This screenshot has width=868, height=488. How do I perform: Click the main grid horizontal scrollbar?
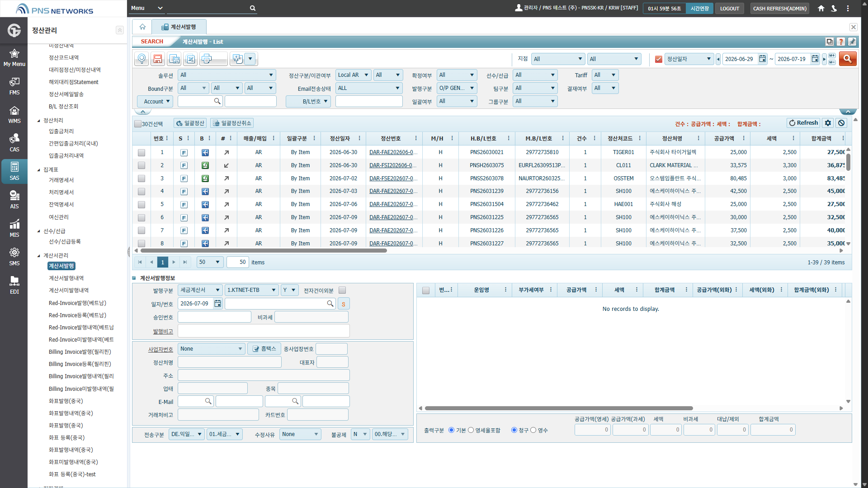click(264, 250)
